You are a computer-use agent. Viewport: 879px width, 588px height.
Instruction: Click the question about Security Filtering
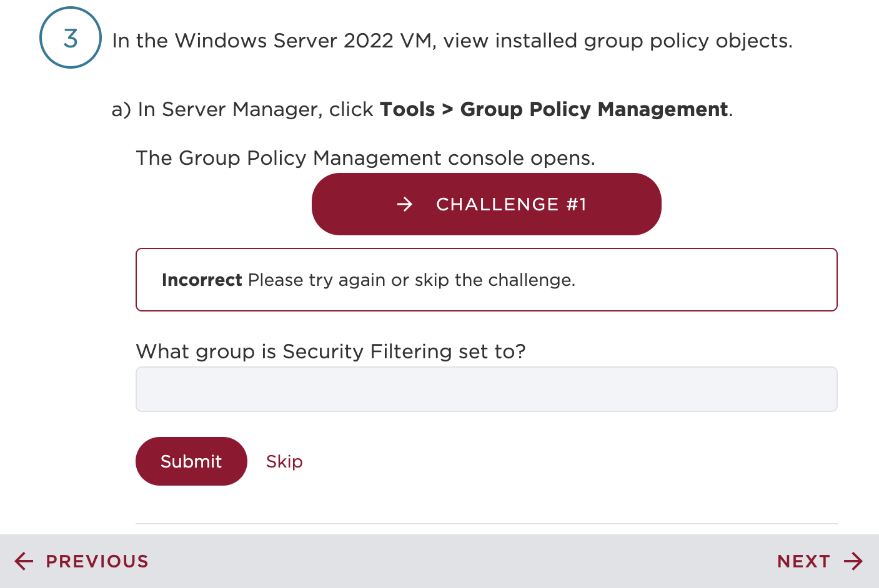(331, 351)
